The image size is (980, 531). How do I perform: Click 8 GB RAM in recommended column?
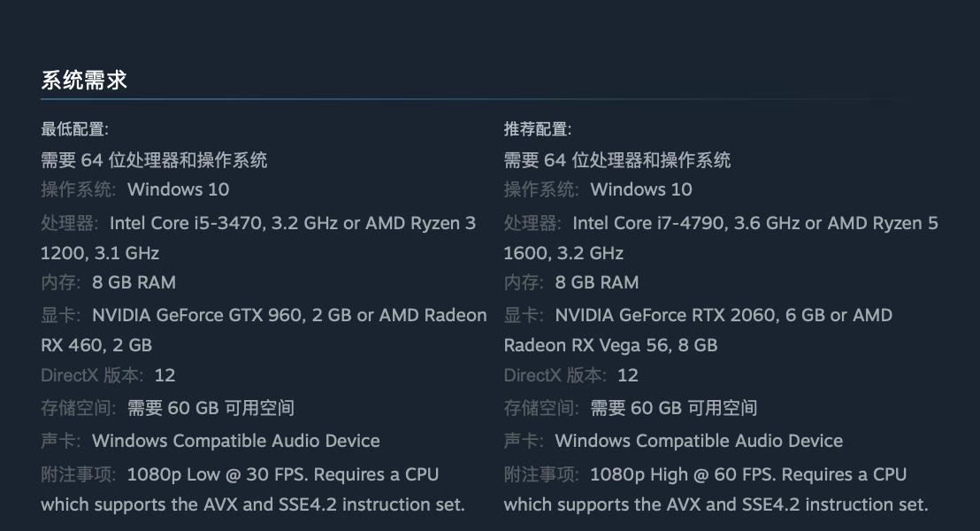(597, 282)
